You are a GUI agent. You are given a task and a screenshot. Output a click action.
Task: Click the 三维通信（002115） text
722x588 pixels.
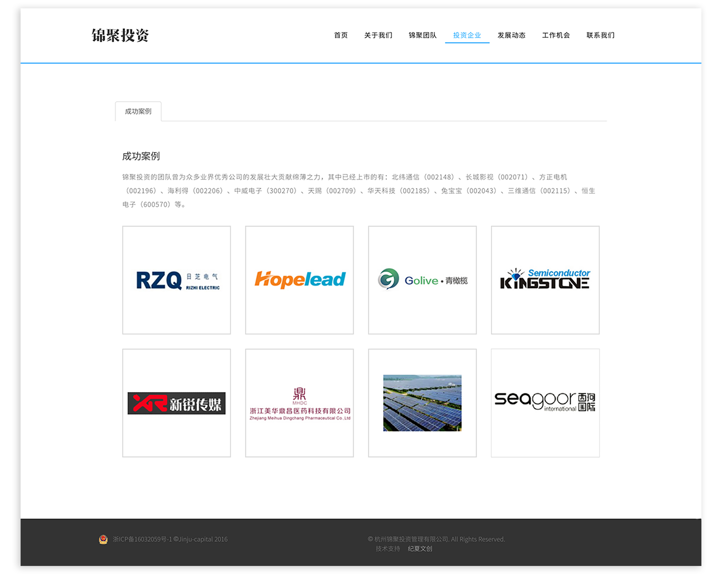click(539, 191)
